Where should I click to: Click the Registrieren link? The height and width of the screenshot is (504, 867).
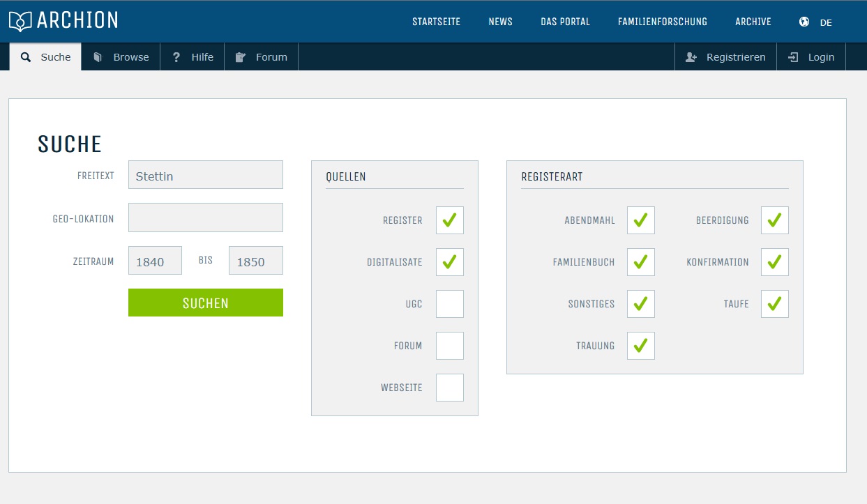[726, 57]
